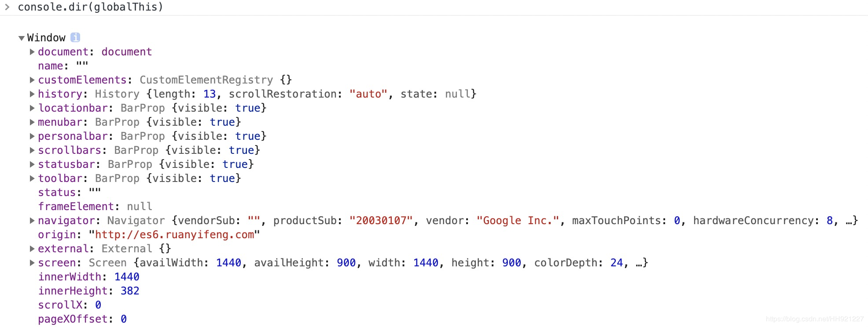Expand the statusbar property
Image resolution: width=868 pixels, height=327 pixels.
32,164
